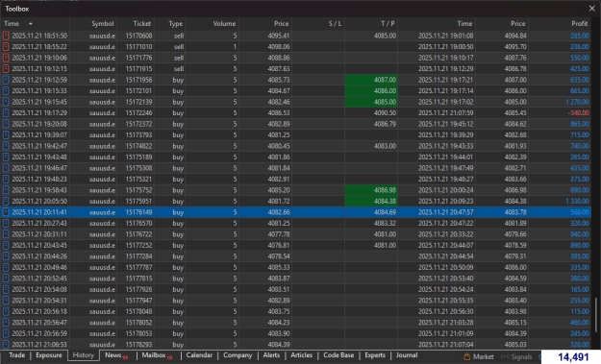Select the buy icon on row 15174822
The image size is (601, 364).
coord(6,146)
